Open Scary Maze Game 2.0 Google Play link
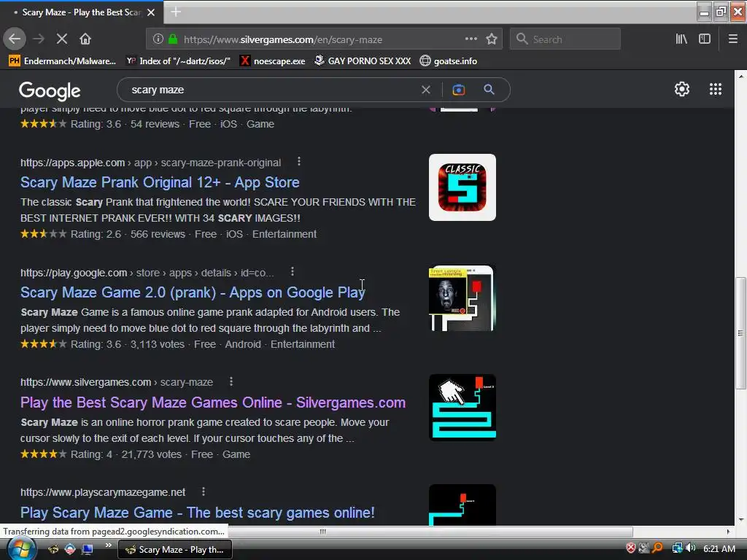This screenshot has width=747, height=560. coord(193,292)
